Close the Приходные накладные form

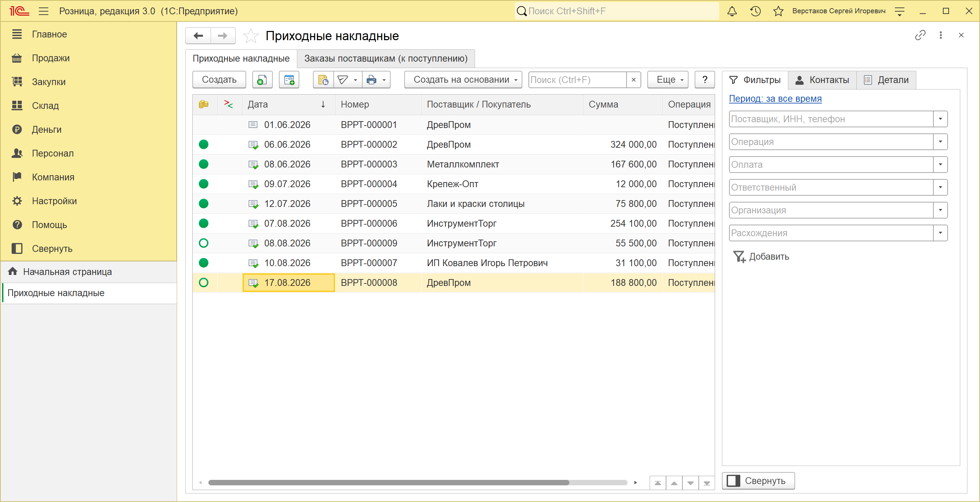961,35
